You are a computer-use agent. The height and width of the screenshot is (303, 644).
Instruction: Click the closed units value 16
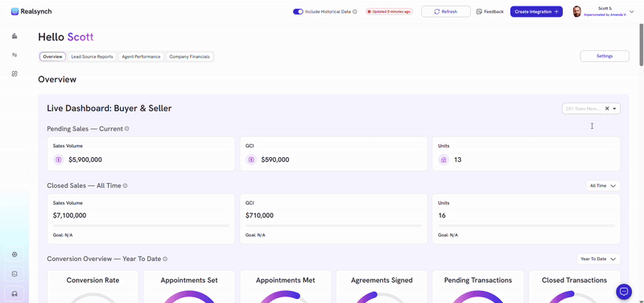(442, 215)
